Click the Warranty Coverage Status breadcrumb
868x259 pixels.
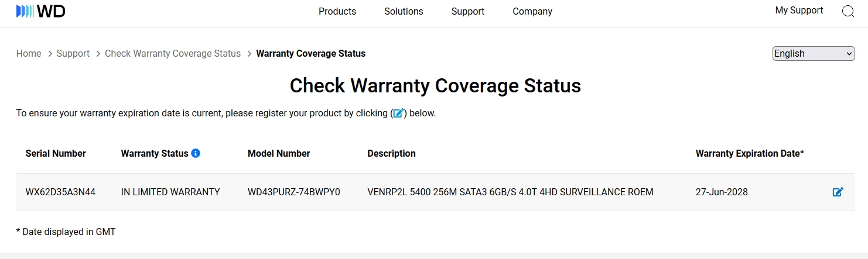coord(310,53)
